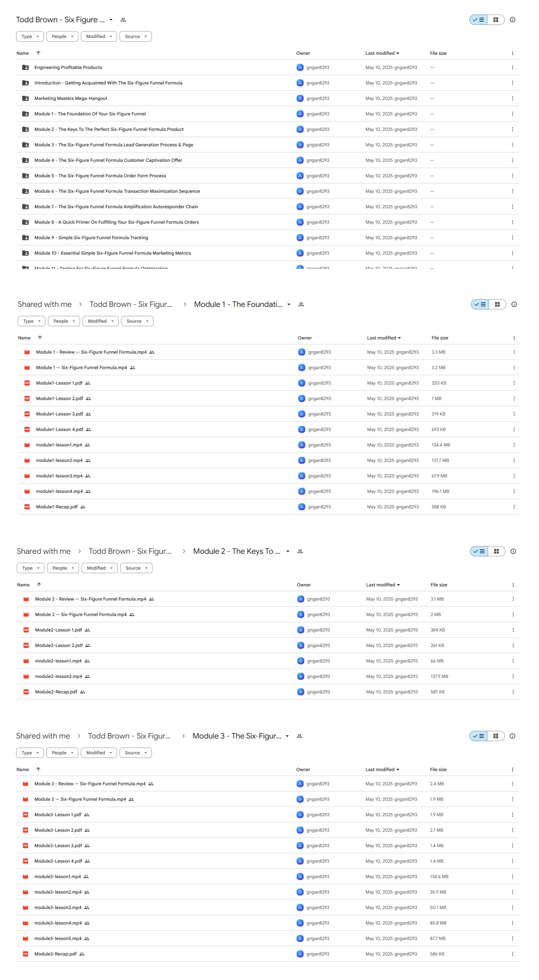Open more options for module1-lesson4.mp4
This screenshot has width=539, height=980.
[514, 491]
